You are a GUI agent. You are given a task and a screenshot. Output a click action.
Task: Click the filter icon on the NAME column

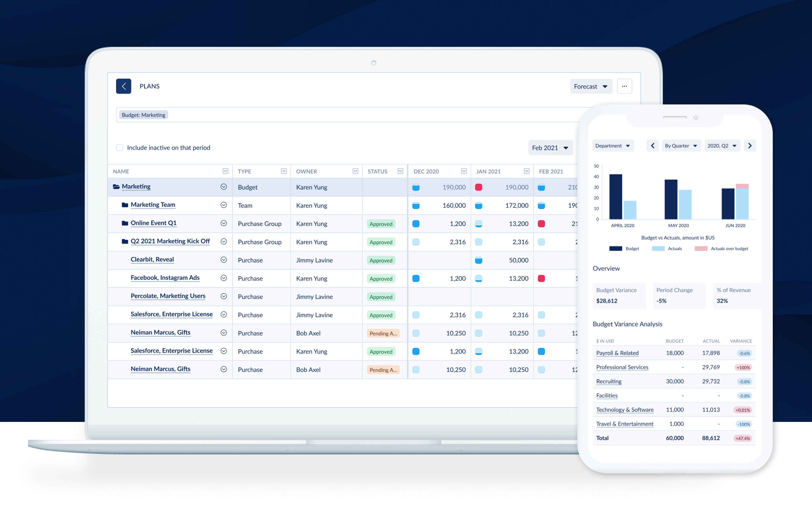click(226, 171)
